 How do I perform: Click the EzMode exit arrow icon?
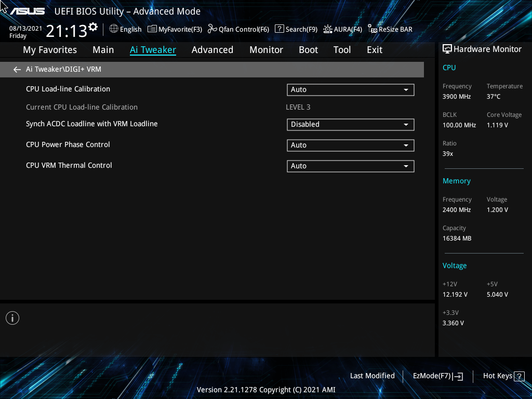click(458, 376)
